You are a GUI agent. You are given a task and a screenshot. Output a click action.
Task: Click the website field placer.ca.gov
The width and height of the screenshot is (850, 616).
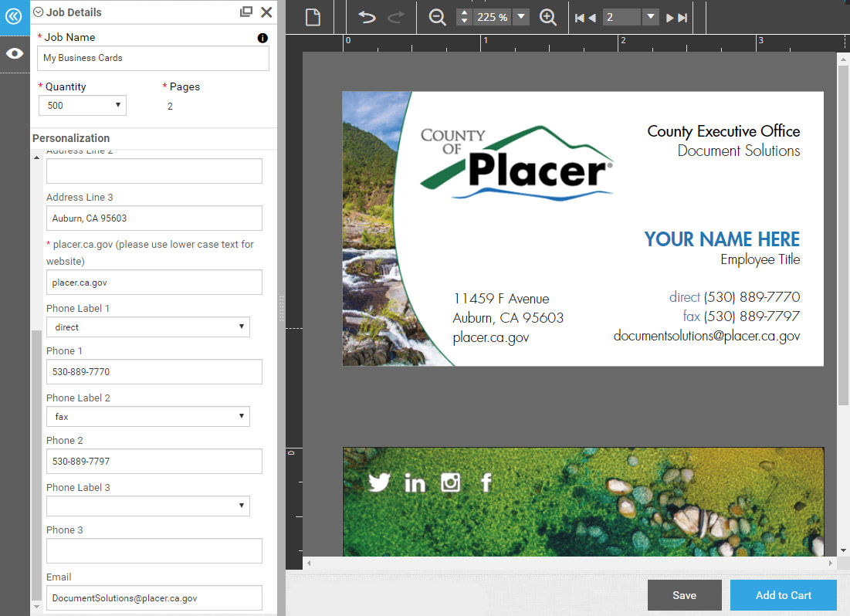click(154, 282)
